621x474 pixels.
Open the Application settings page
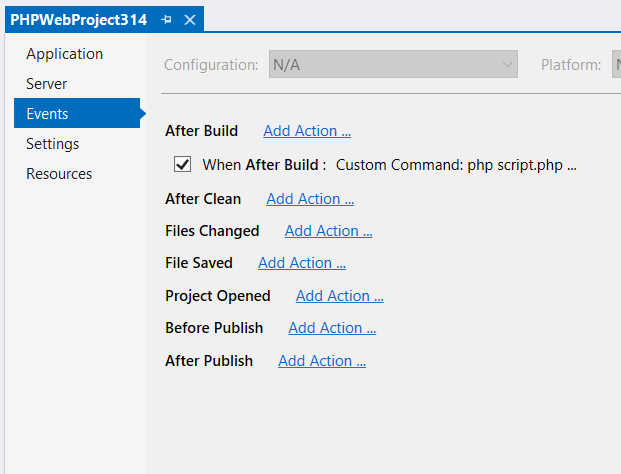tap(64, 54)
